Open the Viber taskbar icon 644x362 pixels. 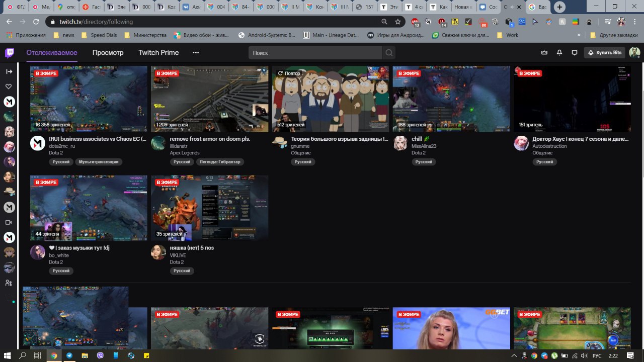point(100,355)
